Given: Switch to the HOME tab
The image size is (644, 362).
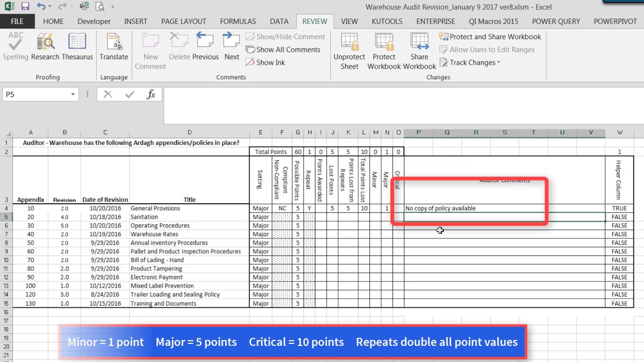Looking at the screenshot, I should (53, 22).
